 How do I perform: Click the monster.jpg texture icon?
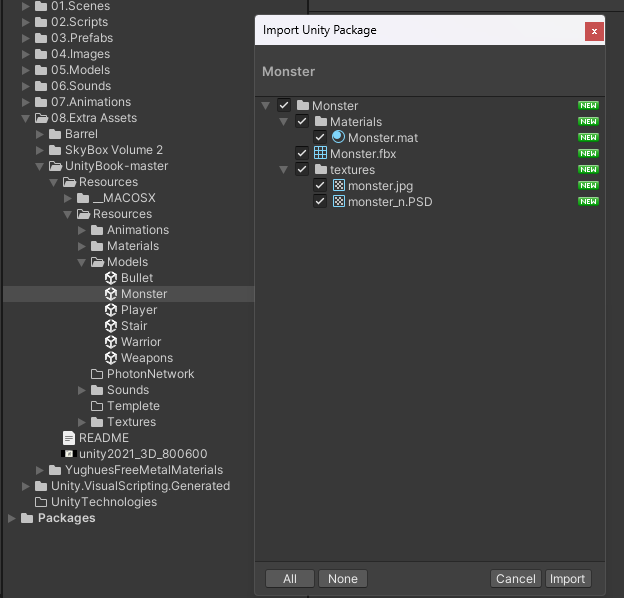point(339,185)
